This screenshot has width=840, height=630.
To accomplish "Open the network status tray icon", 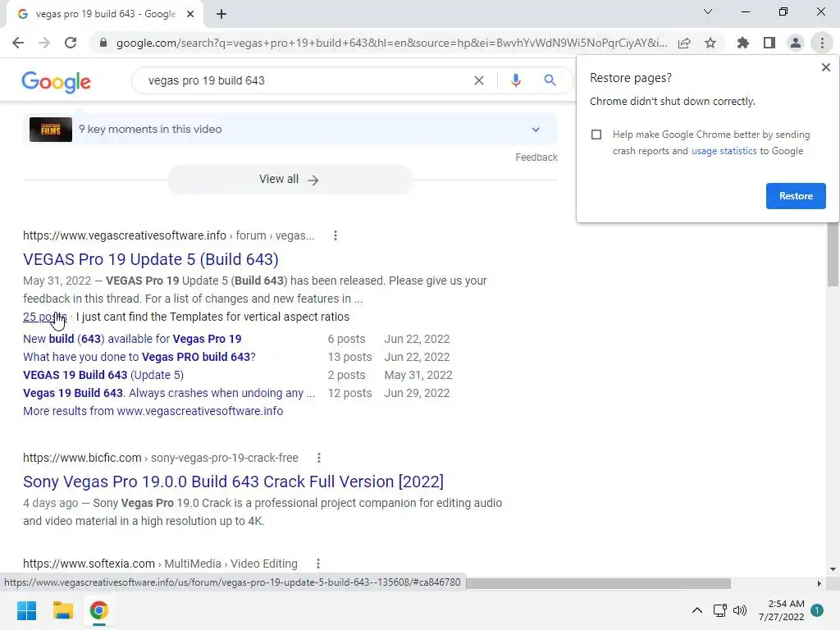I will [720, 610].
